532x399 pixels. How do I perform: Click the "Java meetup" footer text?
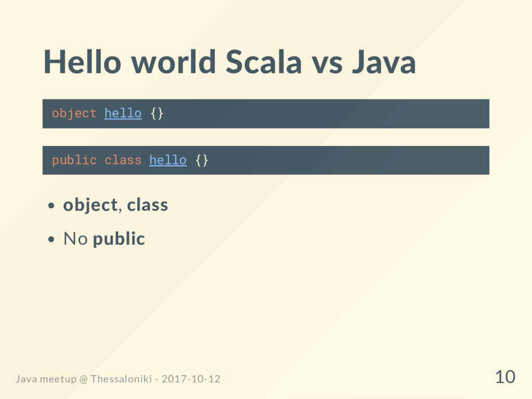pyautogui.click(x=46, y=379)
